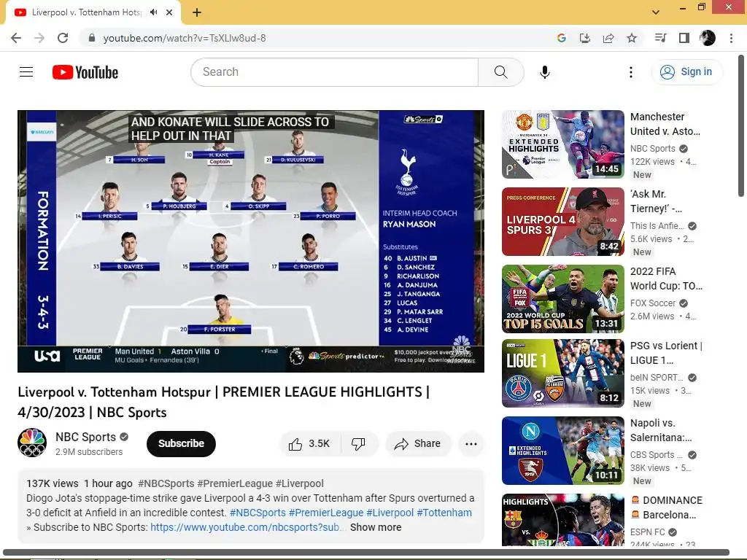The height and width of the screenshot is (560, 747).
Task: Open Barcelona DOMINANCE highlights thumbnail
Action: coord(562,519)
